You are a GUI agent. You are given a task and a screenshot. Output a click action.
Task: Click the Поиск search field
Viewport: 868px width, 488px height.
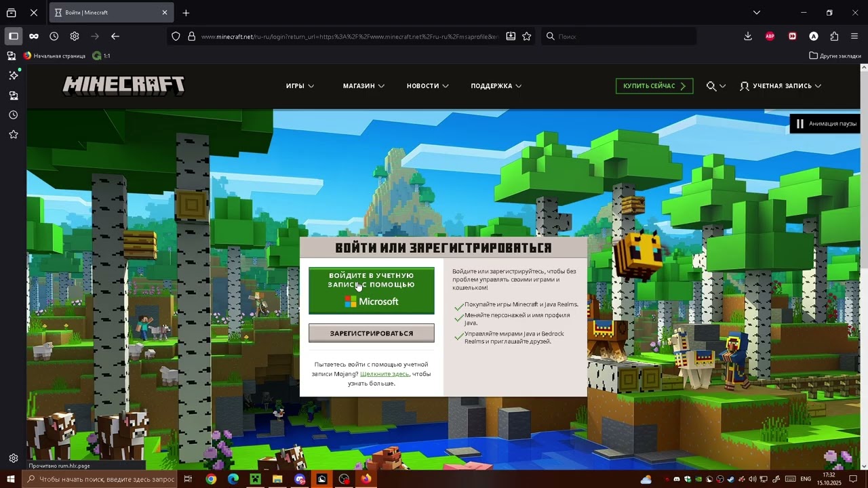click(618, 37)
